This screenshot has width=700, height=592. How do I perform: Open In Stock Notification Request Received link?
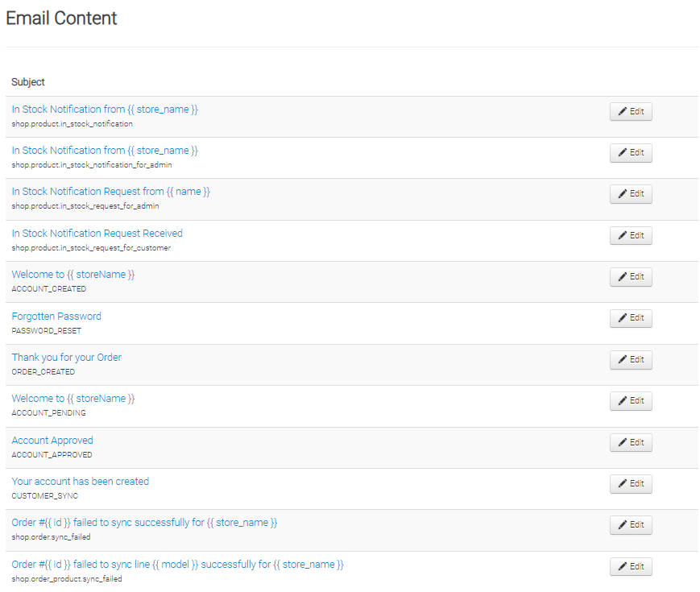[97, 234]
